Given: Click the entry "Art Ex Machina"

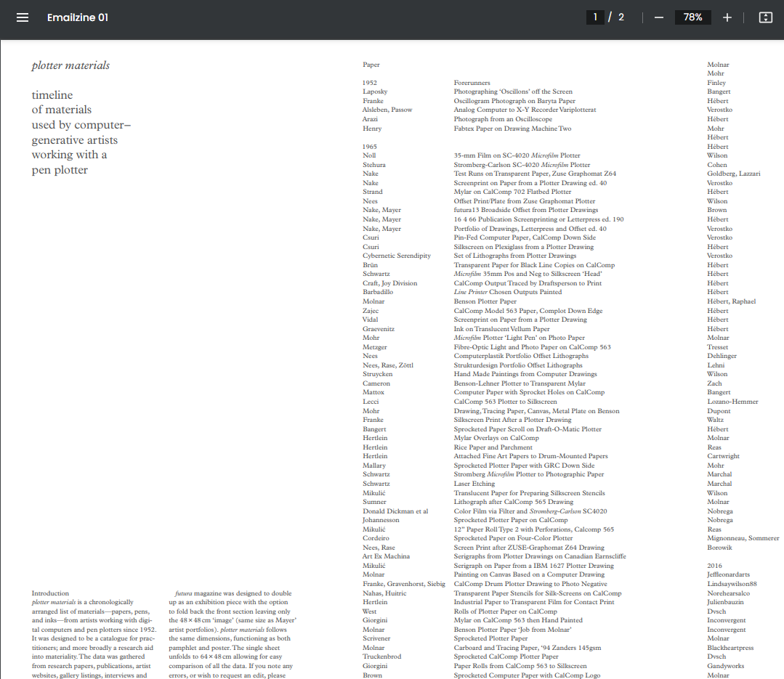Looking at the screenshot, I should (x=386, y=556).
